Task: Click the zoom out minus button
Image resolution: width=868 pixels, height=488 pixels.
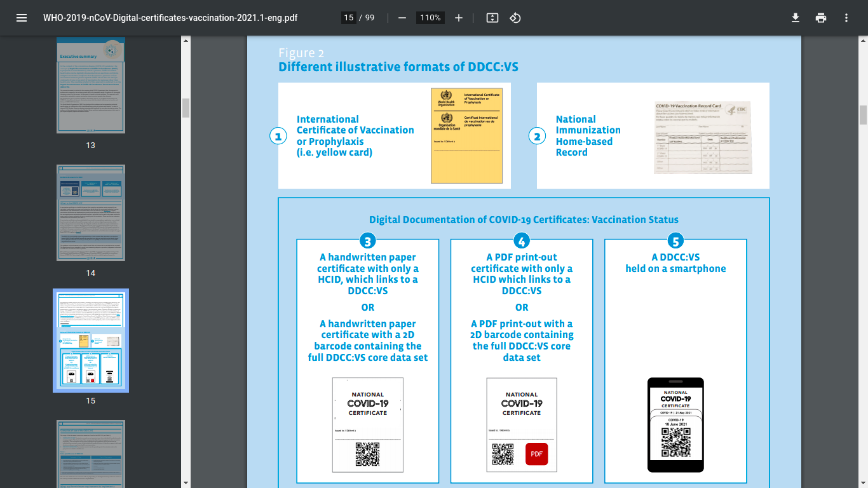Action: 402,18
